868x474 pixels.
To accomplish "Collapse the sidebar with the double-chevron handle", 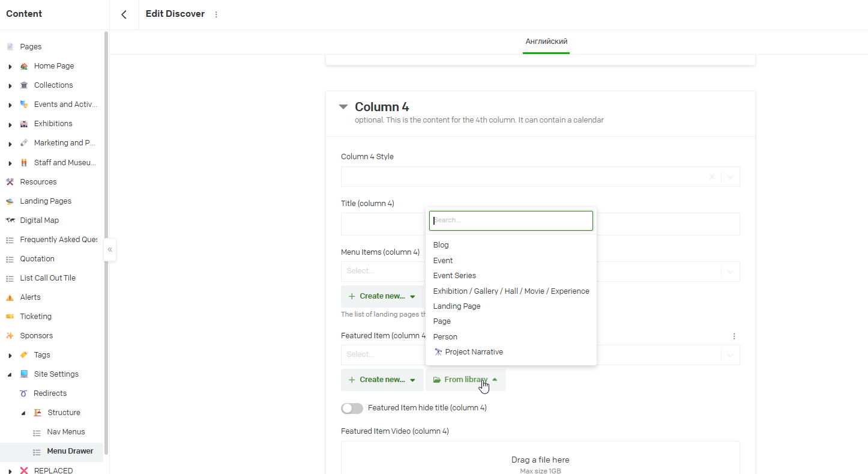I will tap(110, 249).
